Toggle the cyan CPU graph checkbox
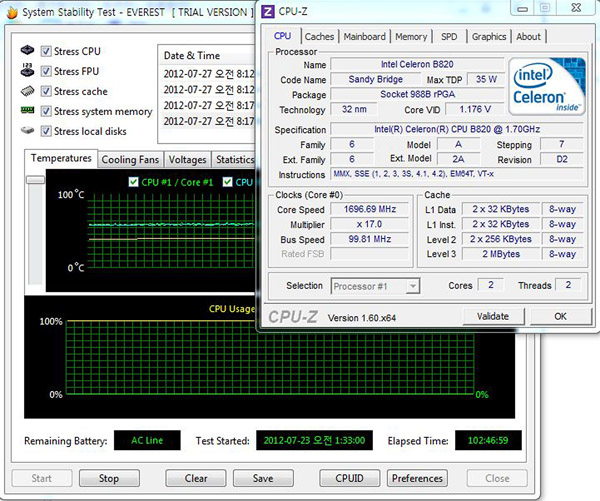Screen dimensions: 600x501 (x=227, y=182)
